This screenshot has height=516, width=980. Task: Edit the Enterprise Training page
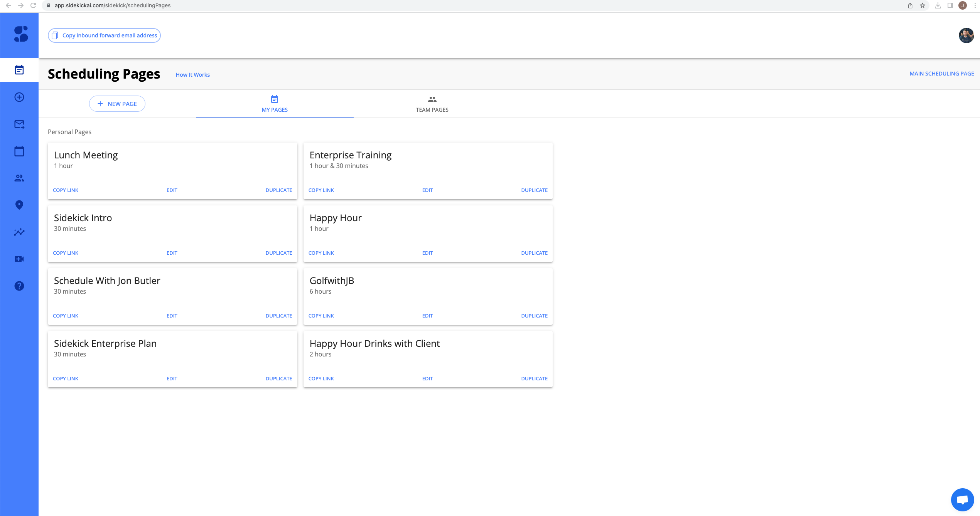(428, 190)
